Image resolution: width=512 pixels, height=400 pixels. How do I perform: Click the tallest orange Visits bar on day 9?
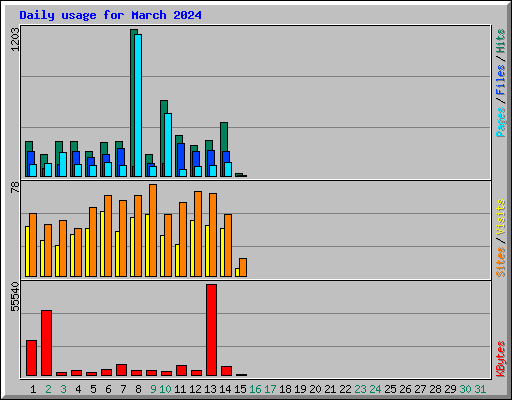coord(153,230)
